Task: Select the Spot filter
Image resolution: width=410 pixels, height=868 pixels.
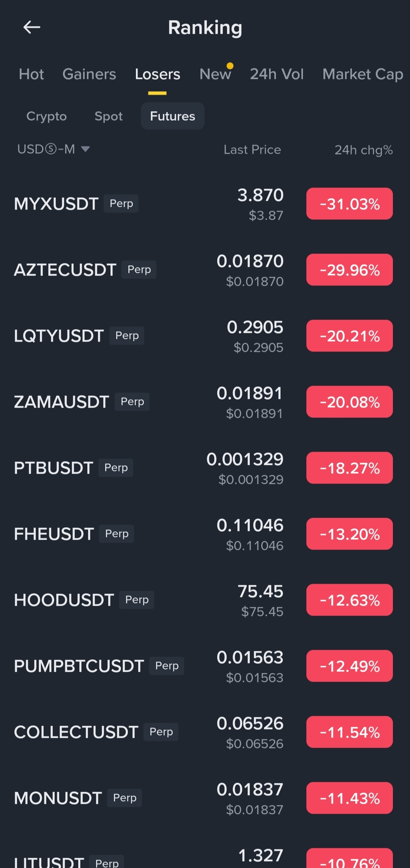Action: tap(109, 116)
